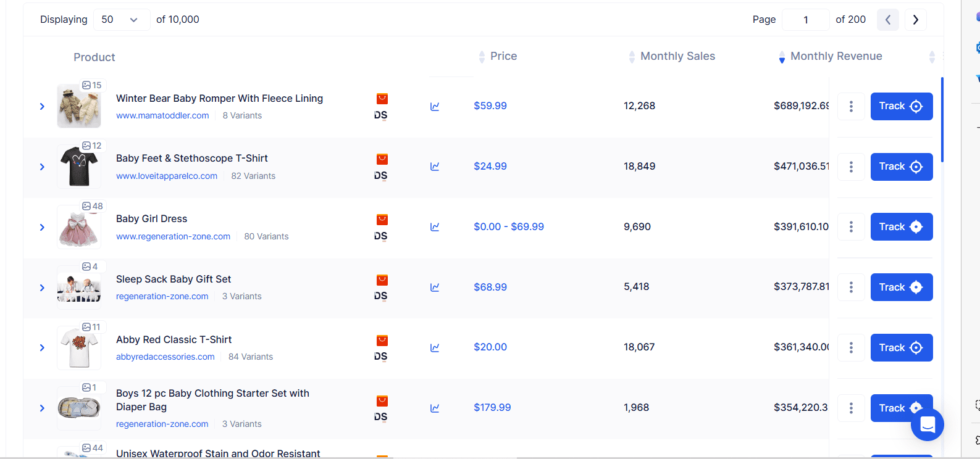Viewport: 980px width, 459px height.
Task: Open more options for Baby Feet & Stethoscope T-Shirt
Action: click(851, 167)
